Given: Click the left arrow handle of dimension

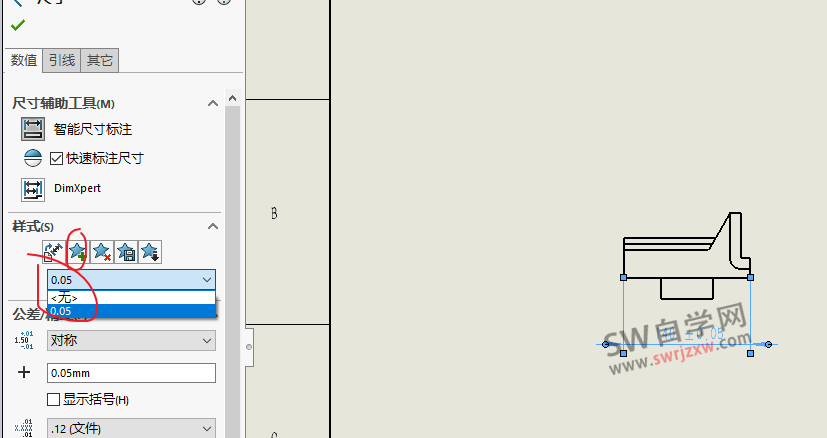Looking at the screenshot, I should 605,345.
